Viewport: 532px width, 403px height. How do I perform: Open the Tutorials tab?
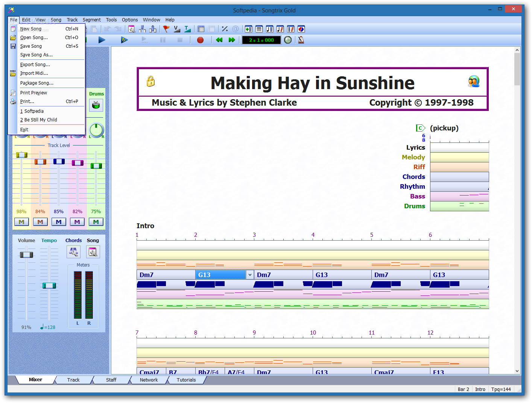click(x=186, y=380)
